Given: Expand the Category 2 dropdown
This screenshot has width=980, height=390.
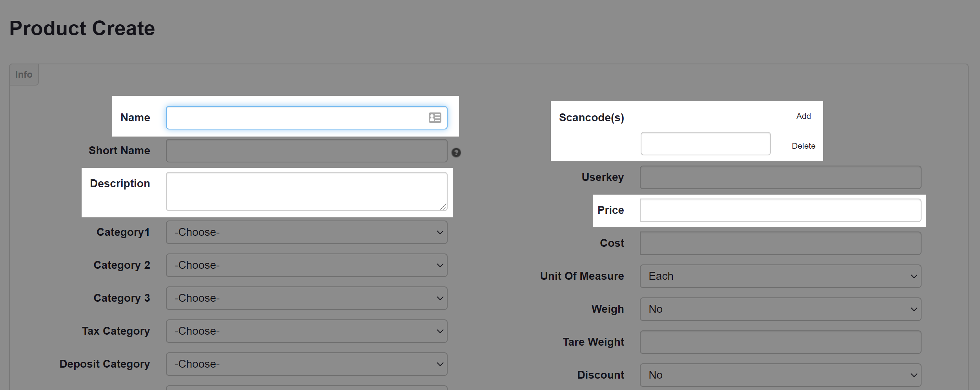Looking at the screenshot, I should (306, 265).
